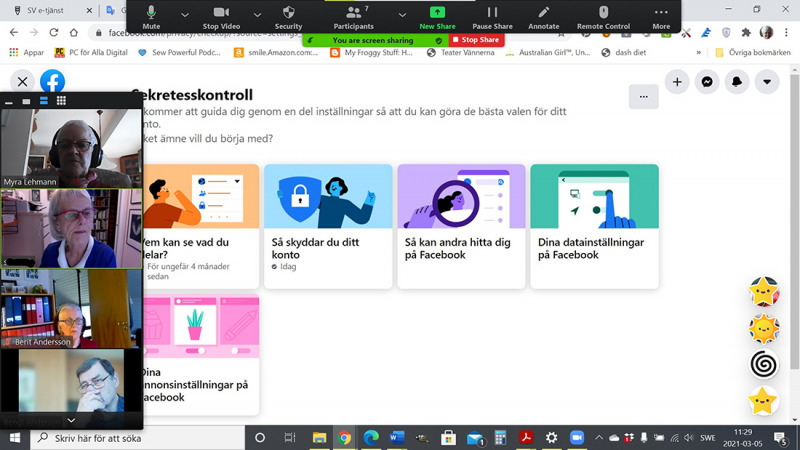Open the three-dot options button
The image size is (800, 450).
[643, 96]
